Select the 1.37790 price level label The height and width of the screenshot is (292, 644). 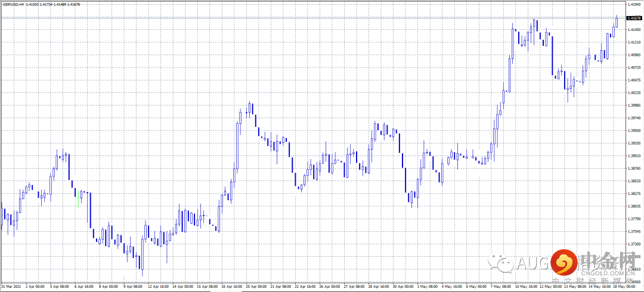pos(634,219)
